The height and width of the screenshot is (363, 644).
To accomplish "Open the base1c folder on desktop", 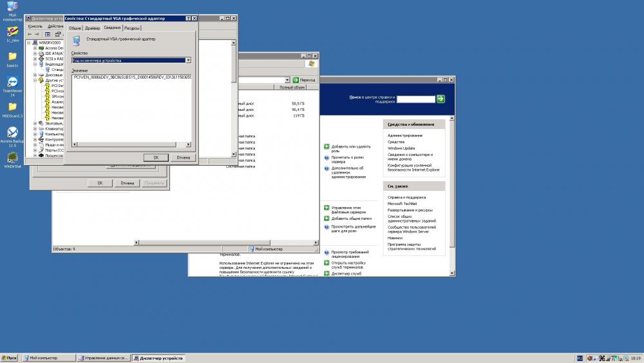I will coord(12,56).
